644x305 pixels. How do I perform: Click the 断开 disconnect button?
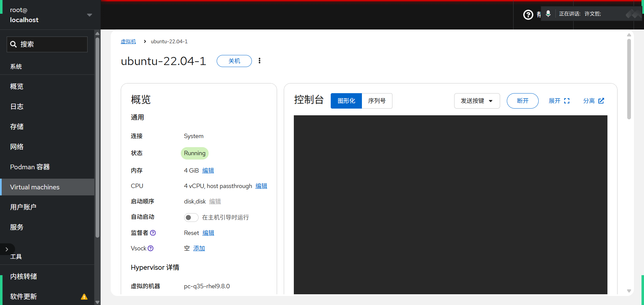[x=523, y=101]
